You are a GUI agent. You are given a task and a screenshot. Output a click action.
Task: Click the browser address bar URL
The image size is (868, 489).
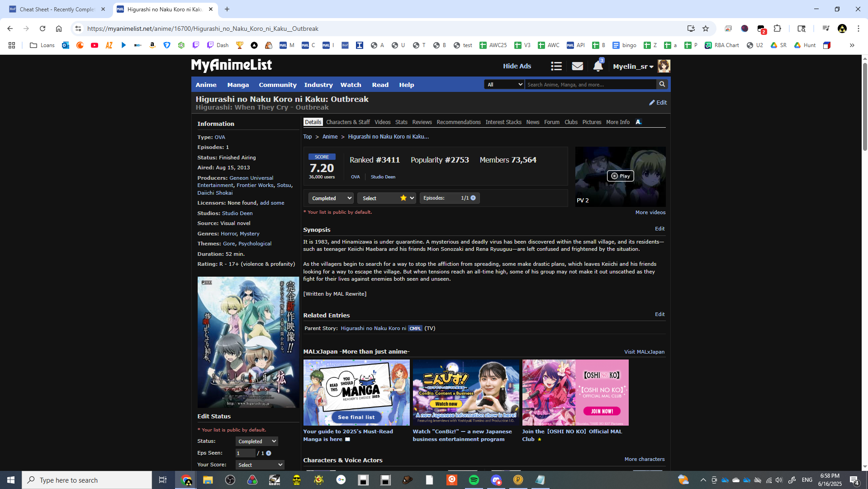[x=203, y=29]
